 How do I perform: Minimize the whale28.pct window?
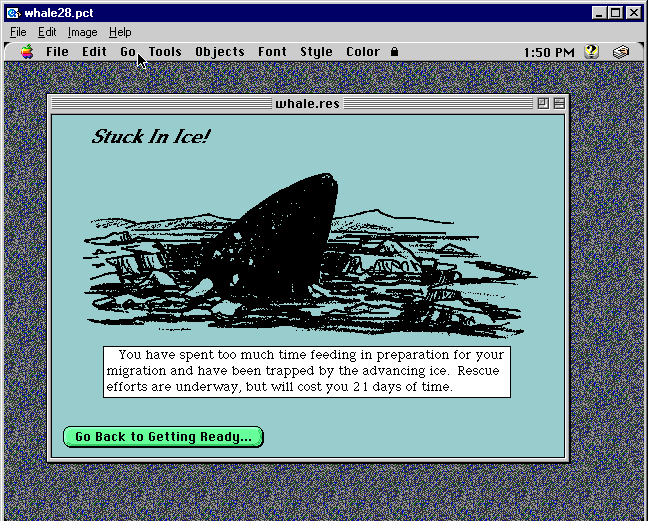(x=598, y=13)
